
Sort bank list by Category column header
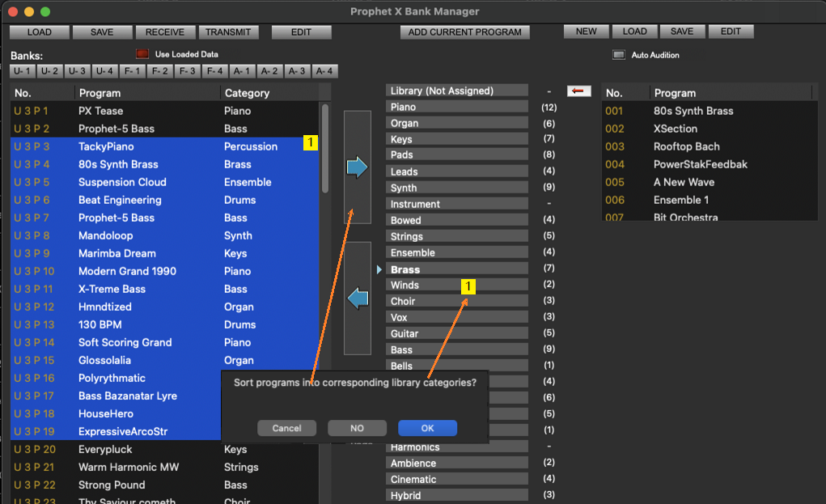(x=247, y=93)
